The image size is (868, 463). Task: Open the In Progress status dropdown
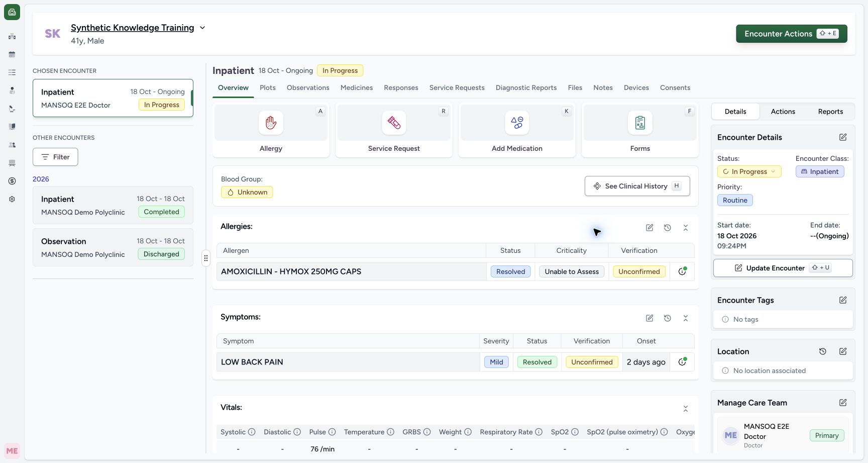pyautogui.click(x=749, y=171)
